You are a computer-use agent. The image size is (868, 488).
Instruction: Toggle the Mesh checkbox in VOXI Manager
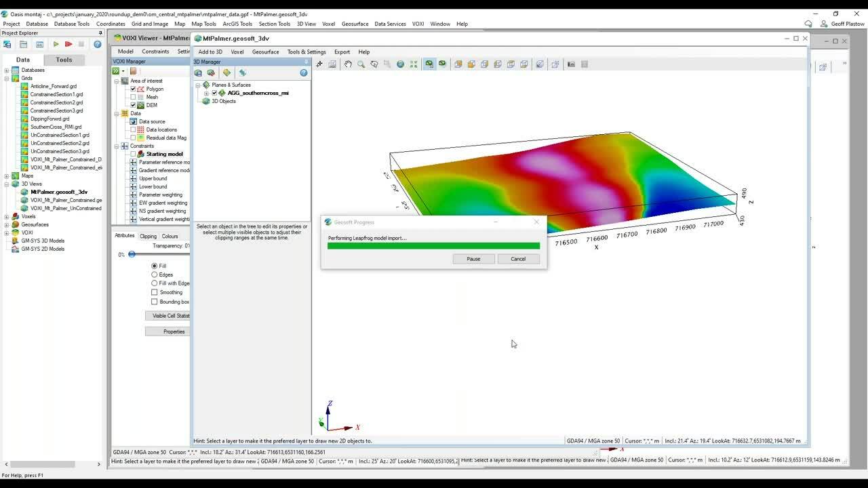[x=134, y=97]
